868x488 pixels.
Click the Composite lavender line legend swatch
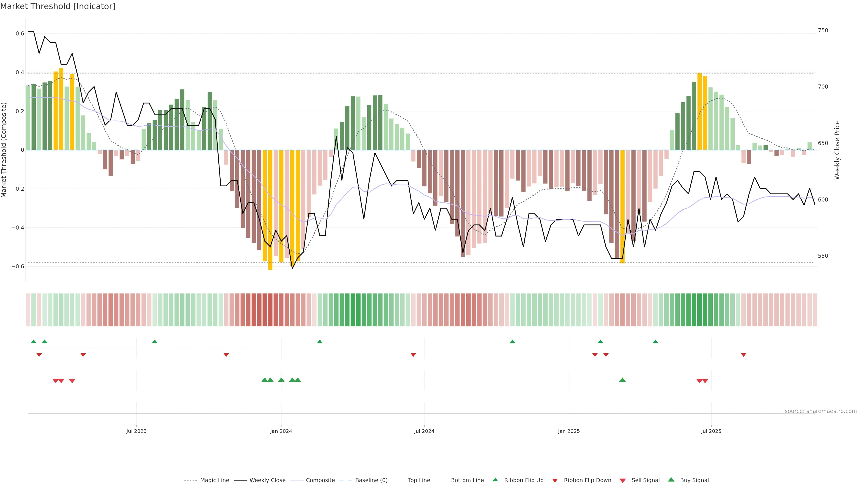(x=297, y=480)
